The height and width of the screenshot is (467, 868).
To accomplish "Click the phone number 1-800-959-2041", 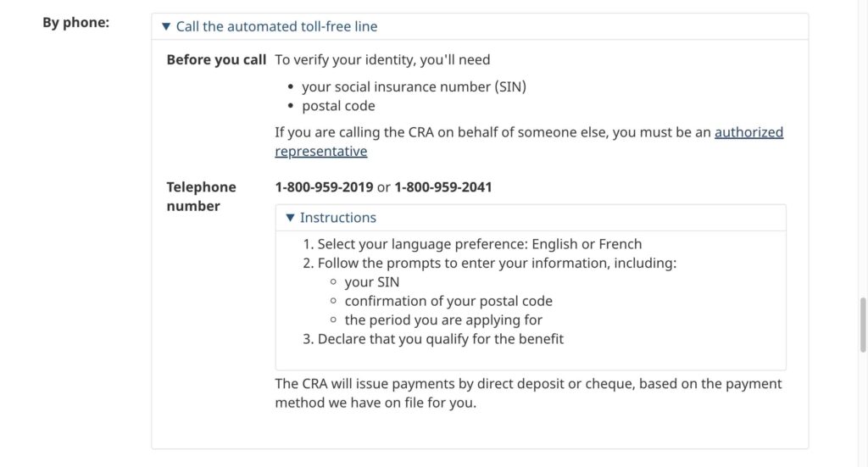I will 443,186.
